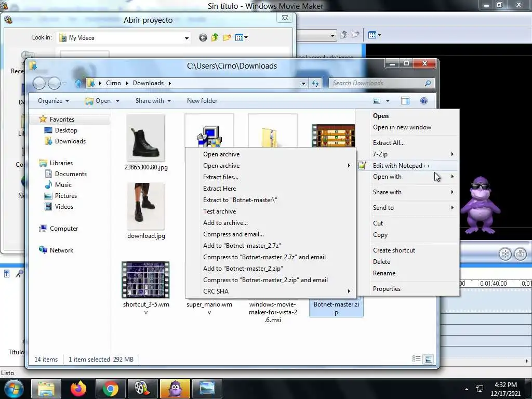Create new folder icon in Abrir proyecto

click(x=227, y=37)
